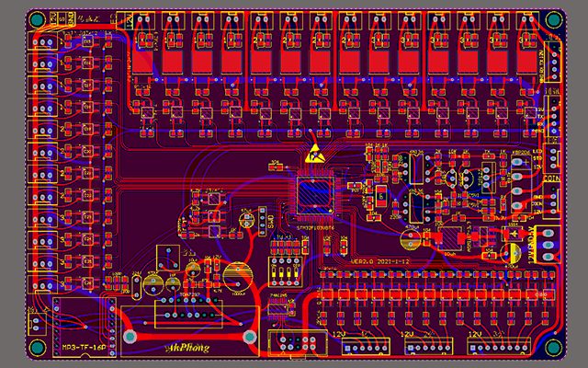
Task: Click the 10uH inductor footprint
Action: click(x=450, y=238)
